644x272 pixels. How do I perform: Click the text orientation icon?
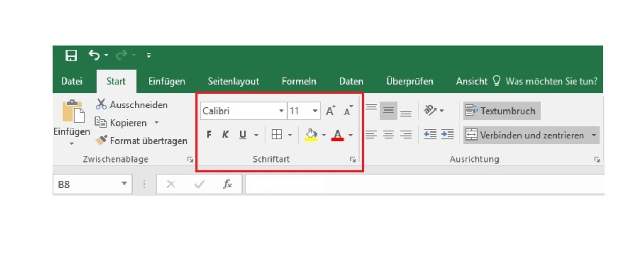[x=430, y=111]
